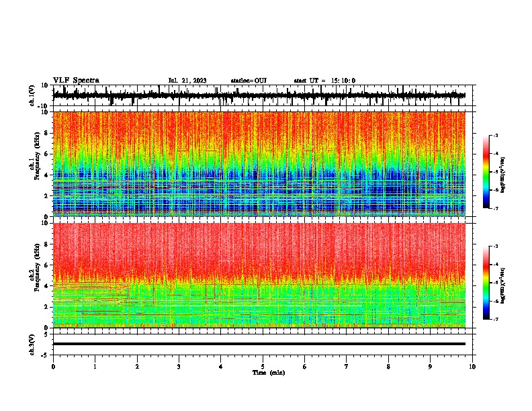This screenshot has height=411, width=532.
Task: Click the ch.1 spectrogram color scale bar
Action: click(x=486, y=172)
